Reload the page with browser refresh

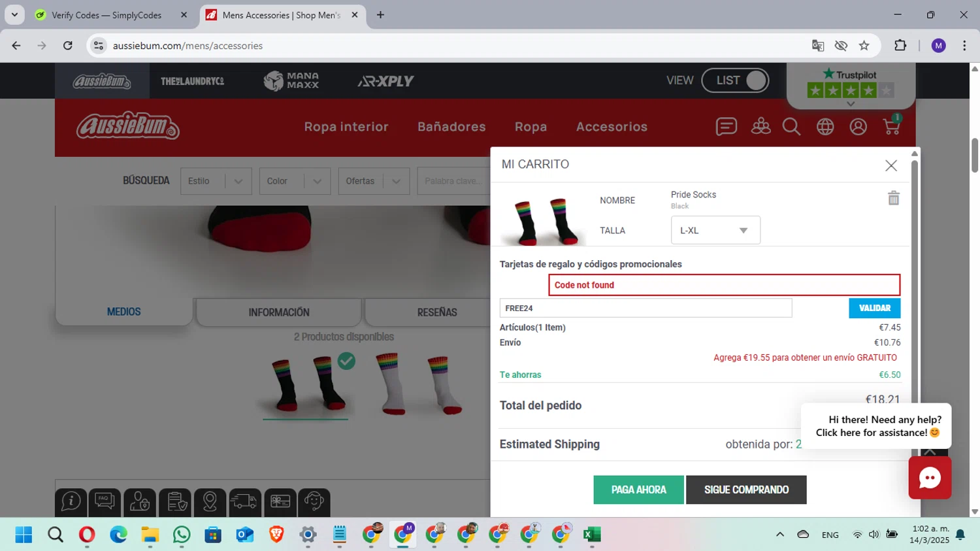click(x=68, y=46)
